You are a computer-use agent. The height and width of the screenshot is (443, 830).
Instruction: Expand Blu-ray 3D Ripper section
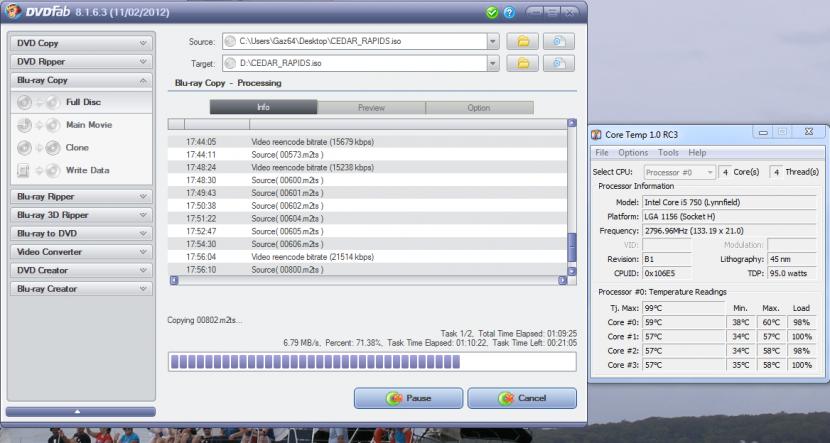[x=81, y=215]
